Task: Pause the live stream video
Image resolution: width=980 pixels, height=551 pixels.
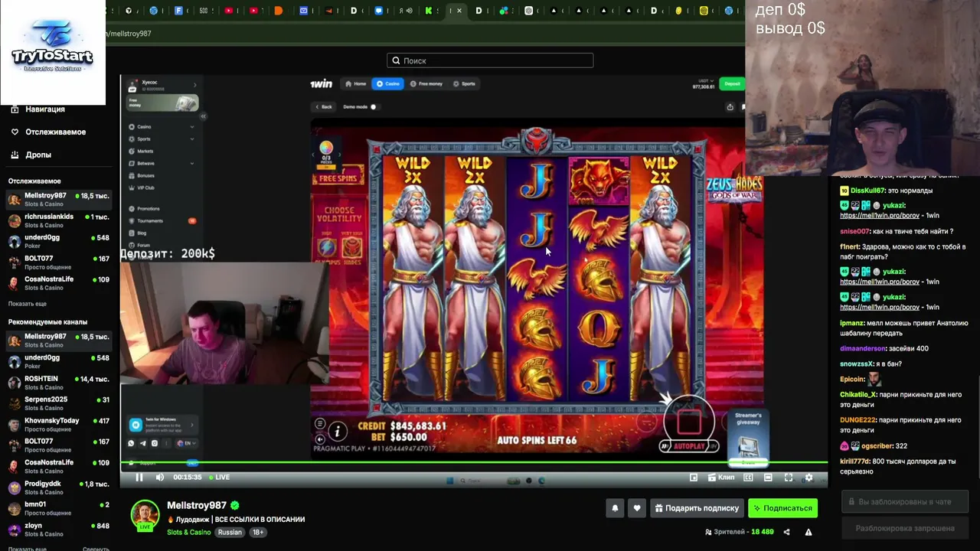Action: pyautogui.click(x=139, y=478)
